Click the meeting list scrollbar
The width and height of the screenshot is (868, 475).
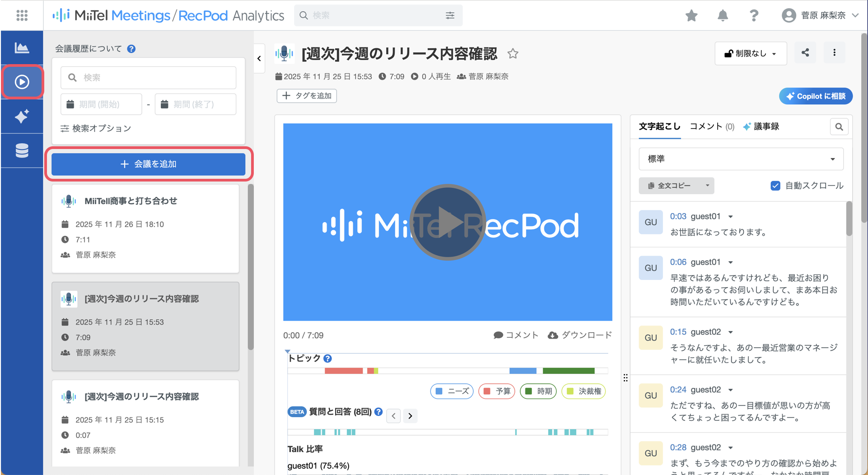click(x=251, y=267)
